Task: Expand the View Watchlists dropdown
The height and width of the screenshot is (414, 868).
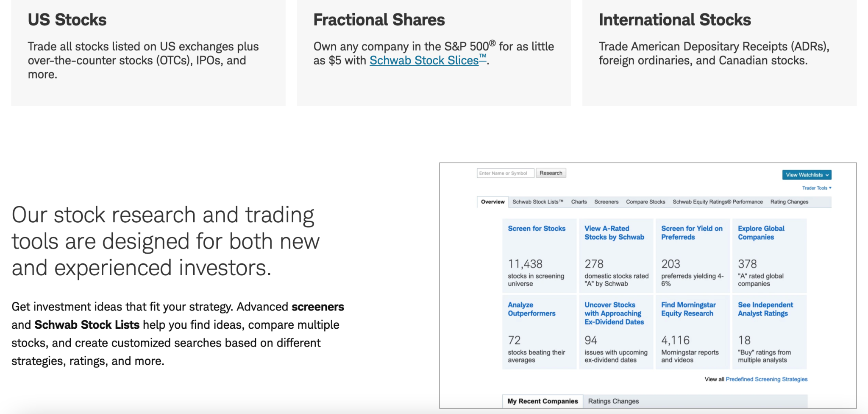Action: pyautogui.click(x=807, y=175)
